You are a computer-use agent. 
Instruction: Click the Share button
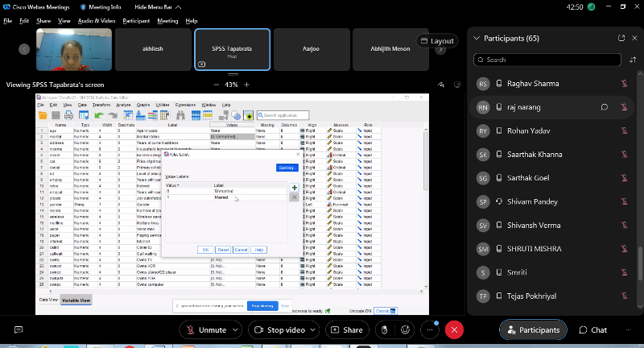(x=345, y=329)
